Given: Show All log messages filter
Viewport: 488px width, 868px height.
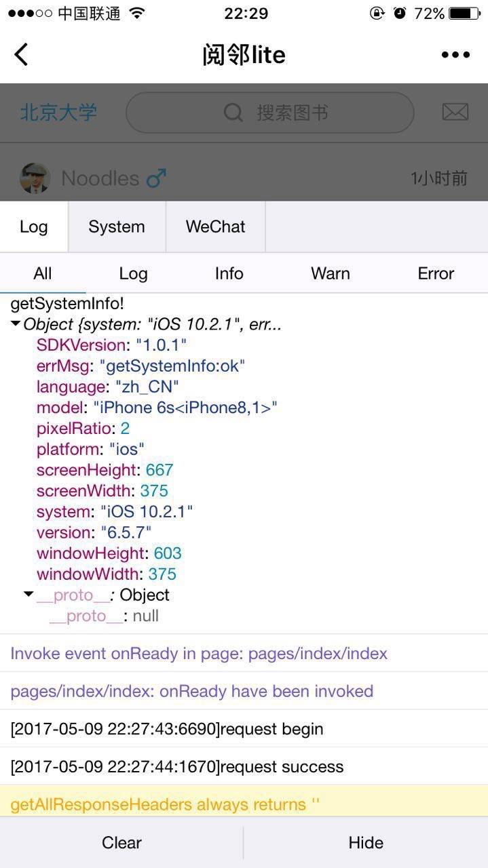Looking at the screenshot, I should click(x=43, y=273).
